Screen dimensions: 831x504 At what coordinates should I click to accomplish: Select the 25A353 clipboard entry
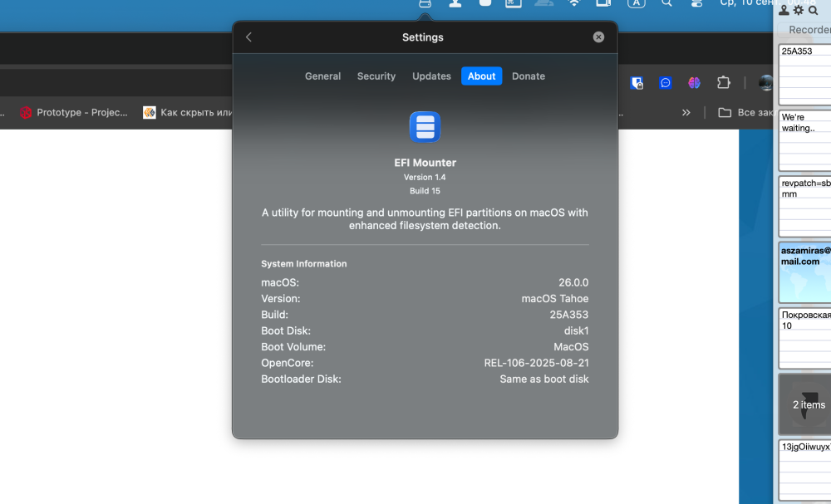pyautogui.click(x=804, y=75)
